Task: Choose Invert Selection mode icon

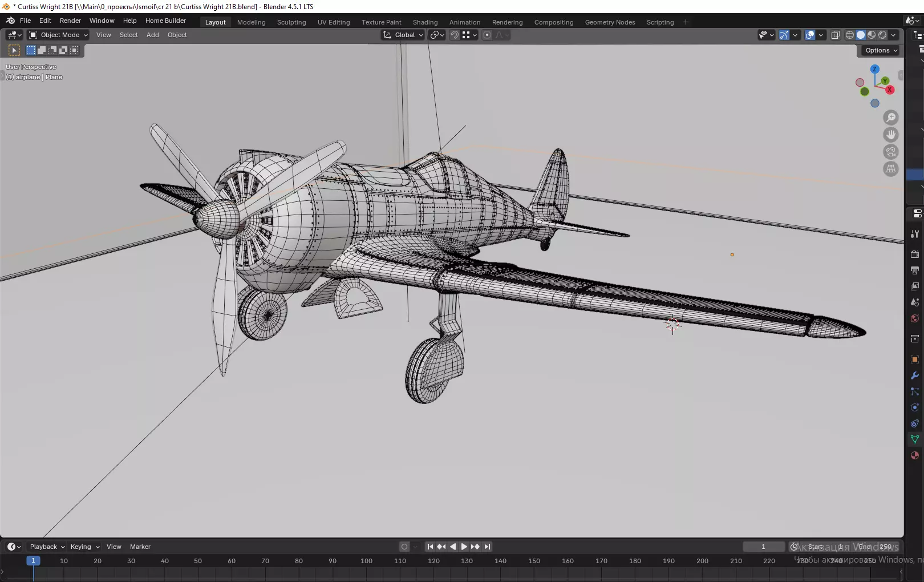Action: click(x=63, y=50)
